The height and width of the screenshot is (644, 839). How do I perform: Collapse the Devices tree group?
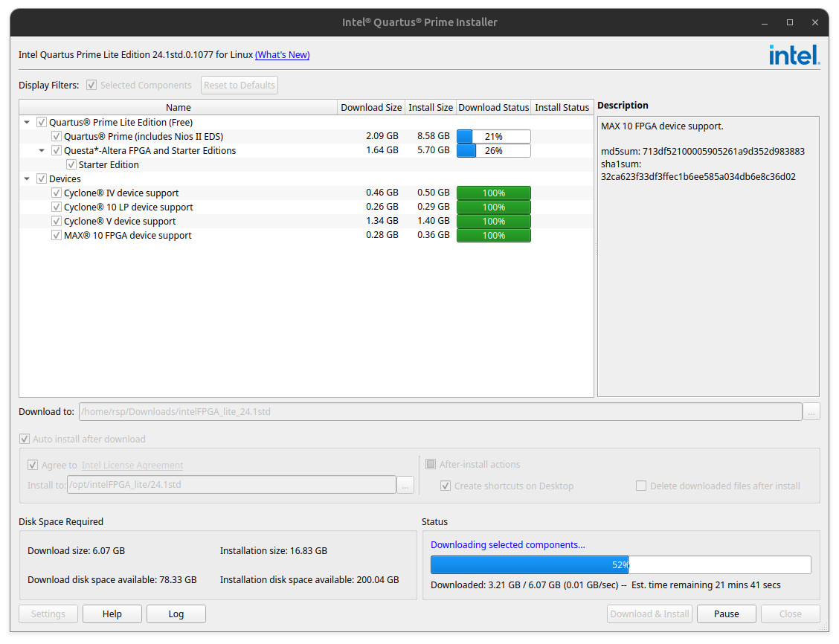[28, 179]
